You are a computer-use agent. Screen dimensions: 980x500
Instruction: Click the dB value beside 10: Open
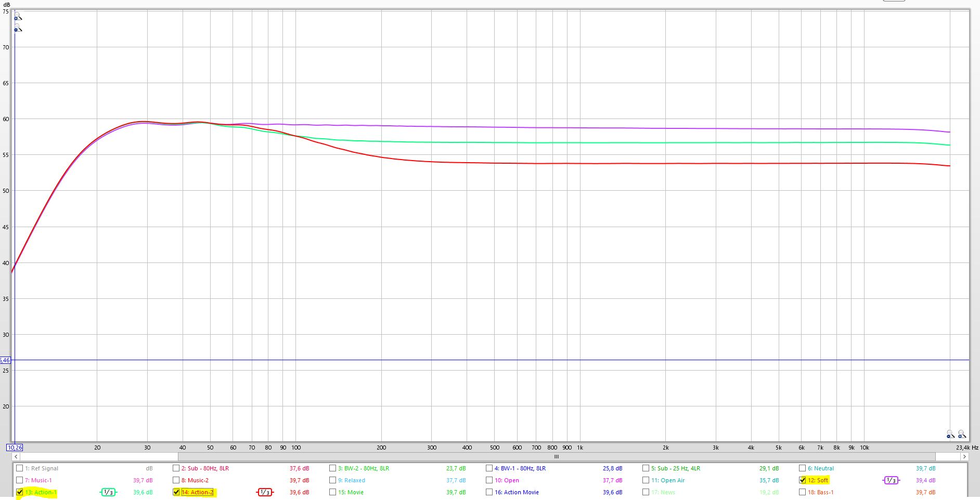coord(612,480)
